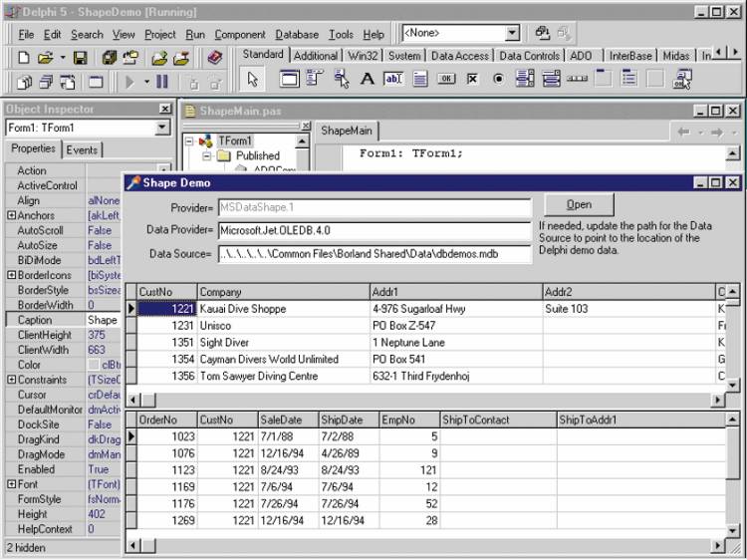
Task: Select the Unisco company cell
Action: point(284,326)
